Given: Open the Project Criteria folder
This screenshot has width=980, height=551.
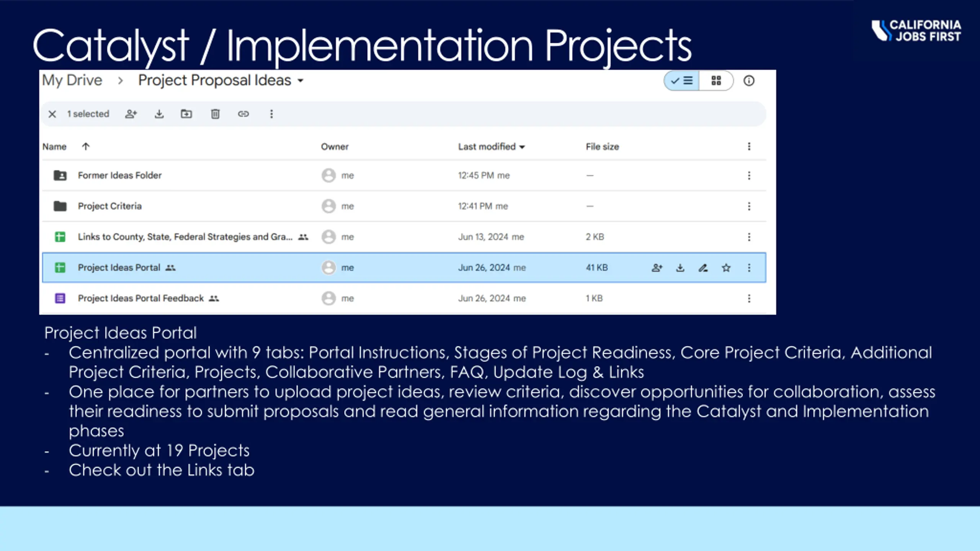Looking at the screenshot, I should (110, 206).
